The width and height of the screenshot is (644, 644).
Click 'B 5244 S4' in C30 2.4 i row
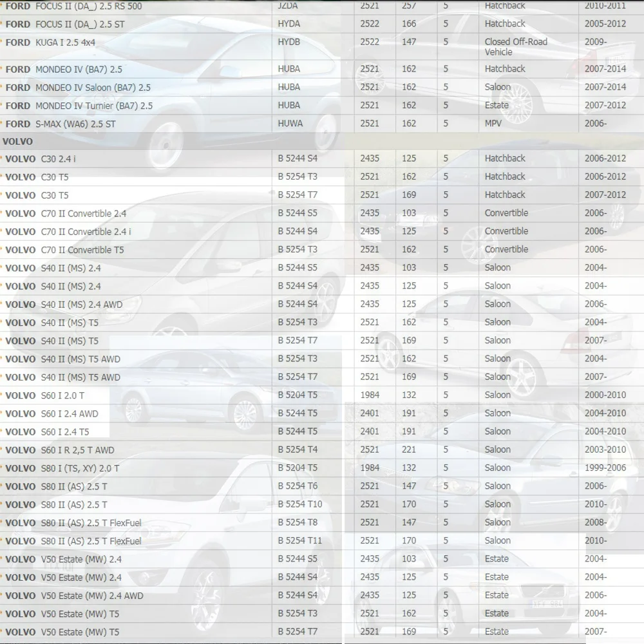tap(298, 158)
